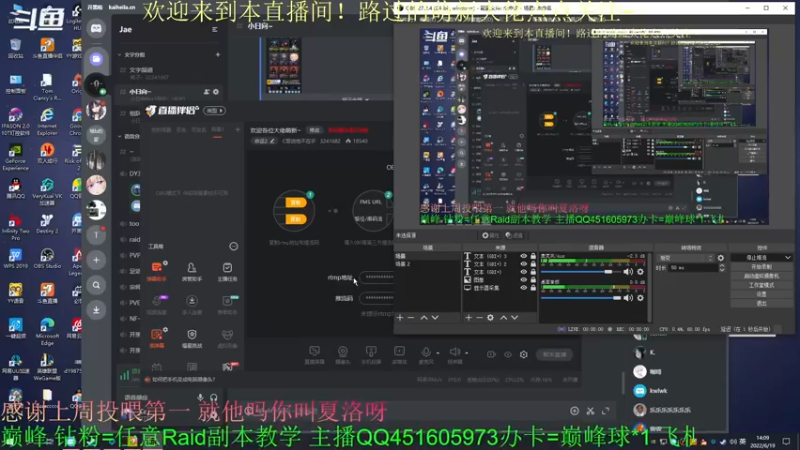Enable studio mode in OBS controls
The height and width of the screenshot is (450, 800).
point(761,285)
